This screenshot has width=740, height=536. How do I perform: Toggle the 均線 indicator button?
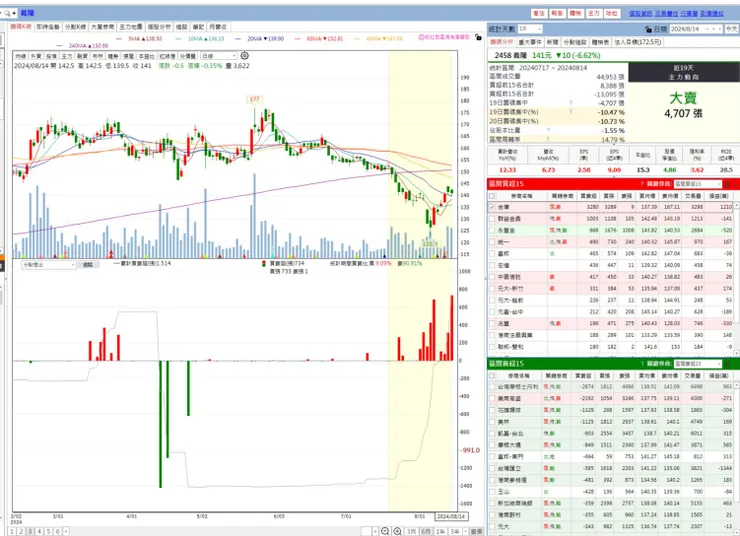[20, 56]
